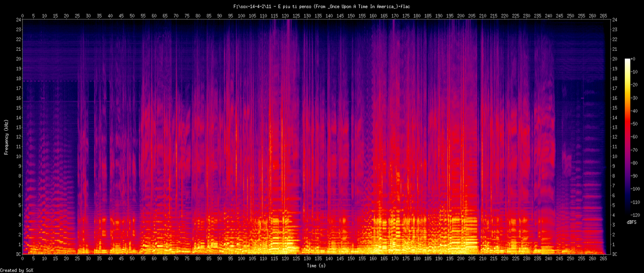Image resolution: width=644 pixels, height=273 pixels.
Task: Click the '150' tick on the top time axis
Action: 351,16
